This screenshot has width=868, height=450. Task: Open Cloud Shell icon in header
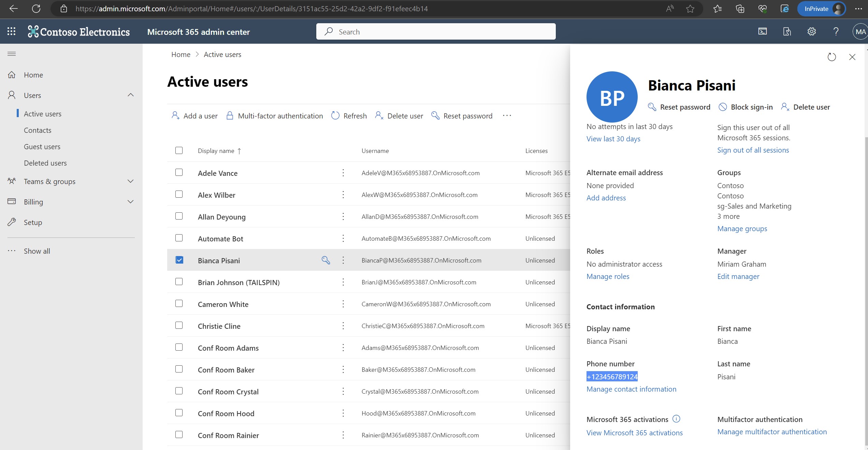point(763,32)
